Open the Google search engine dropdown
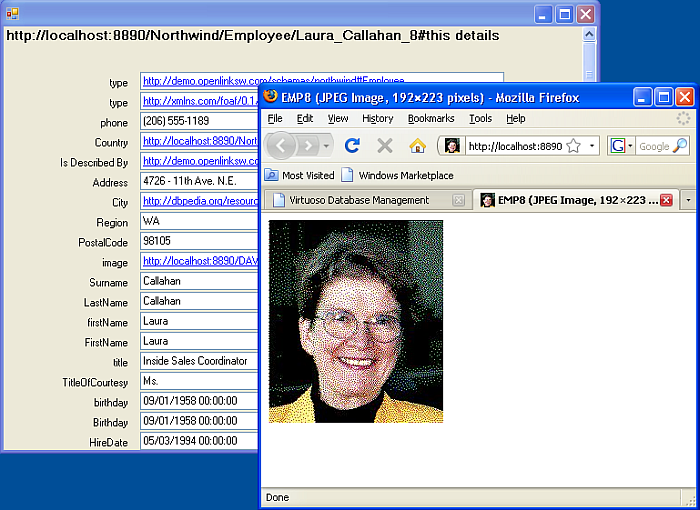The width and height of the screenshot is (700, 510). [x=622, y=146]
